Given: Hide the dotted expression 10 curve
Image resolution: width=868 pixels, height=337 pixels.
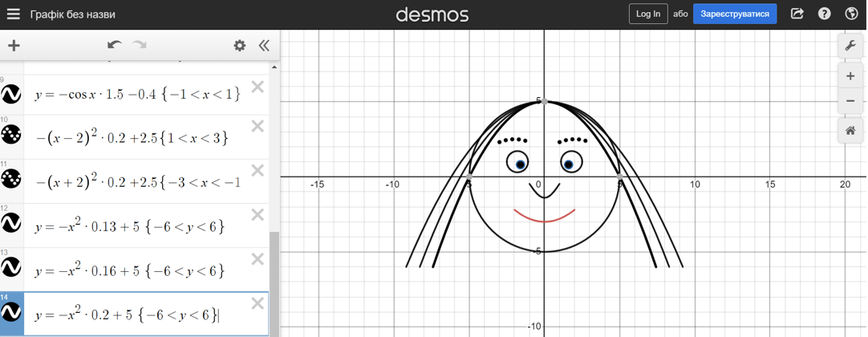Looking at the screenshot, I should pyautogui.click(x=11, y=137).
